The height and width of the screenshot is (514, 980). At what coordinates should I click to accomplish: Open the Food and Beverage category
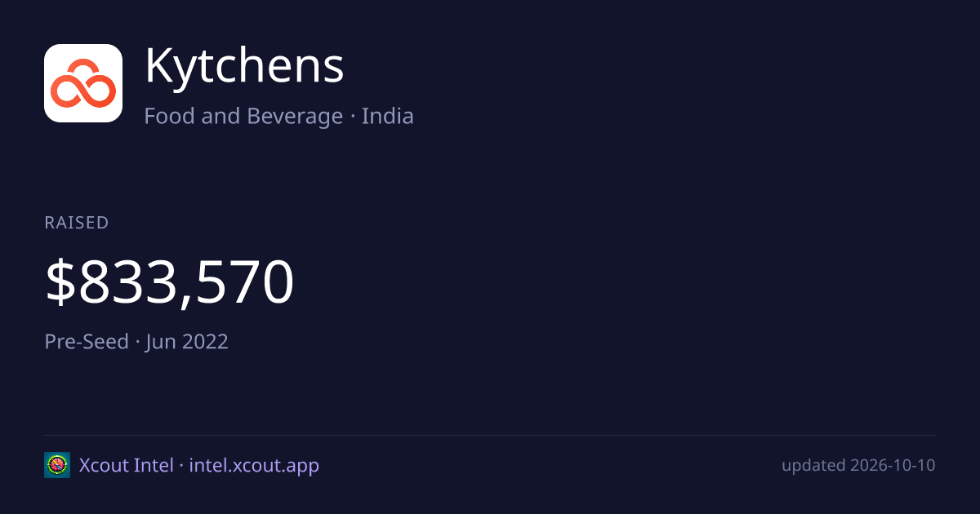[243, 116]
